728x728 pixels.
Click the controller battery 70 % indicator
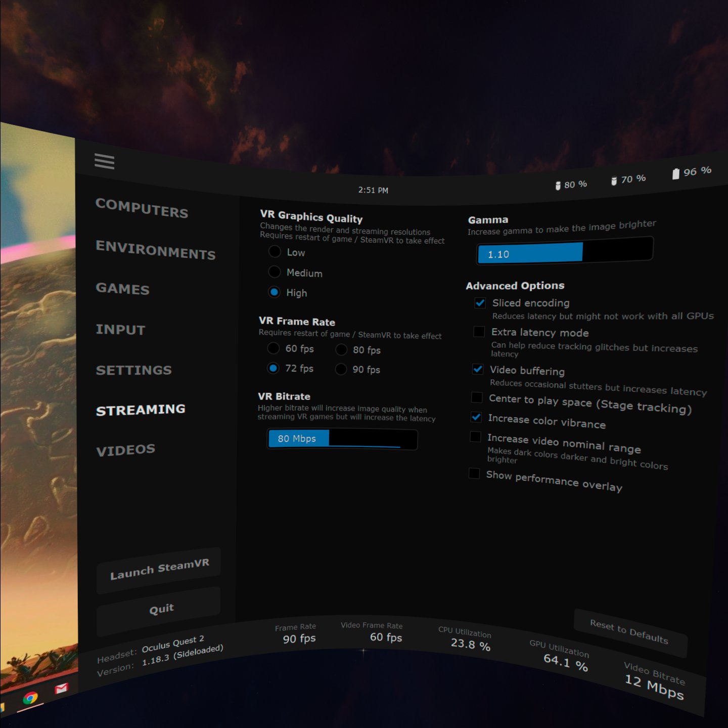tap(628, 179)
